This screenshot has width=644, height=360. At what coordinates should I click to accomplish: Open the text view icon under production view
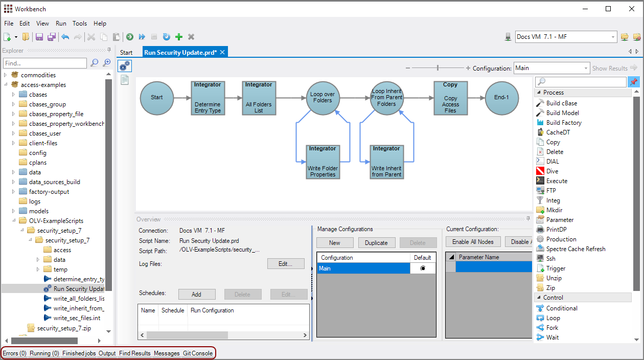[125, 80]
